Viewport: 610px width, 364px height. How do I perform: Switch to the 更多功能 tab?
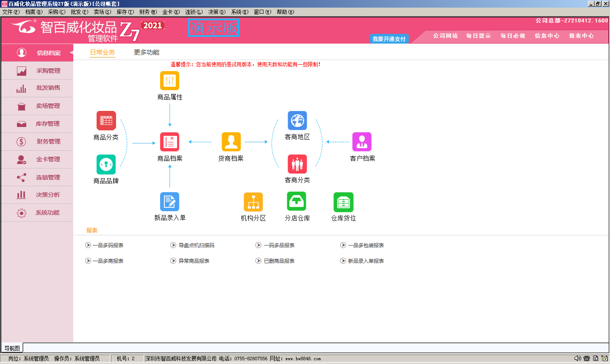click(147, 52)
